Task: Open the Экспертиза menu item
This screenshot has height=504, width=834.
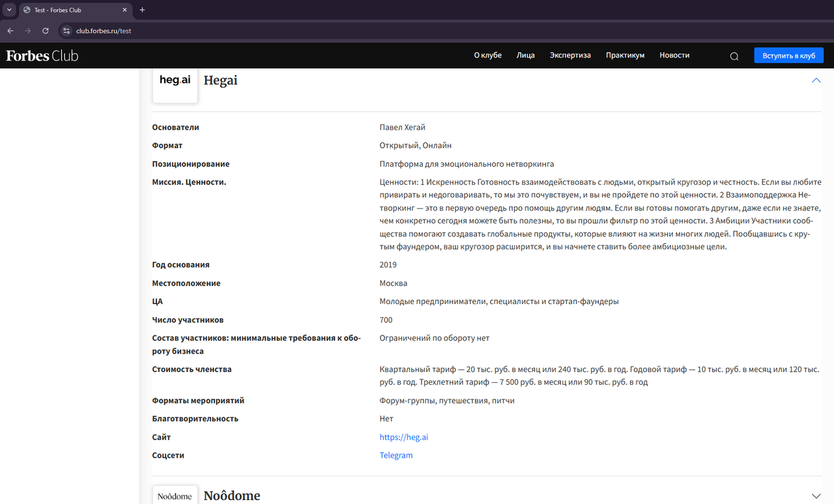Action: (570, 55)
